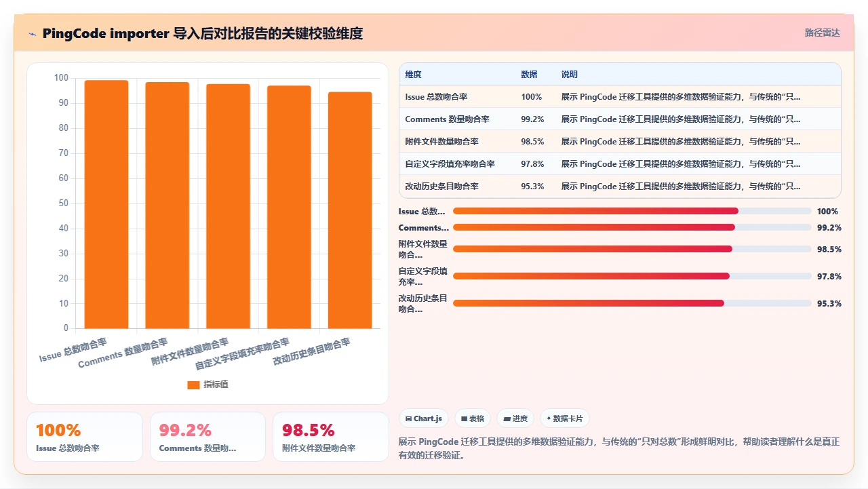
Task: Click the title icon before PingCode importer
Action: [32, 33]
